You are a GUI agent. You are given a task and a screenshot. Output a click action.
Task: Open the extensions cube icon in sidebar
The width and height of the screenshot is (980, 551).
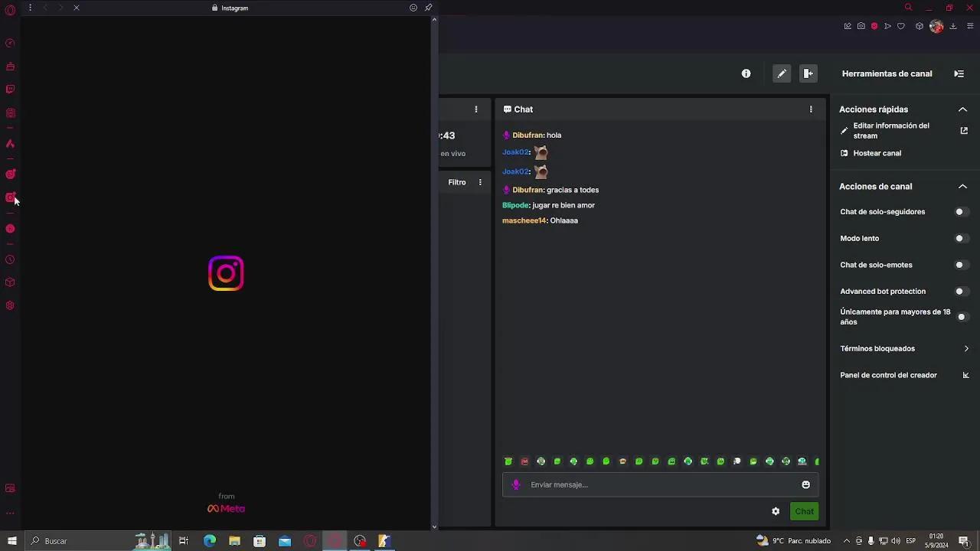pos(10,282)
